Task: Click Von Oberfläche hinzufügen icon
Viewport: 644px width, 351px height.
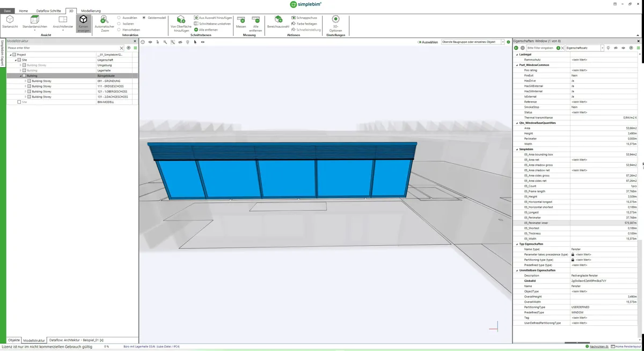Action: [181, 19]
